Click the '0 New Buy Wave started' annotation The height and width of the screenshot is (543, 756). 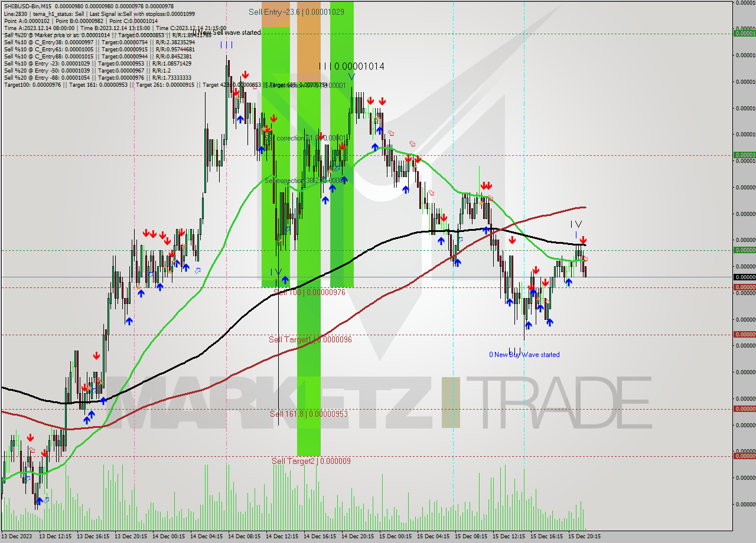[x=524, y=355]
